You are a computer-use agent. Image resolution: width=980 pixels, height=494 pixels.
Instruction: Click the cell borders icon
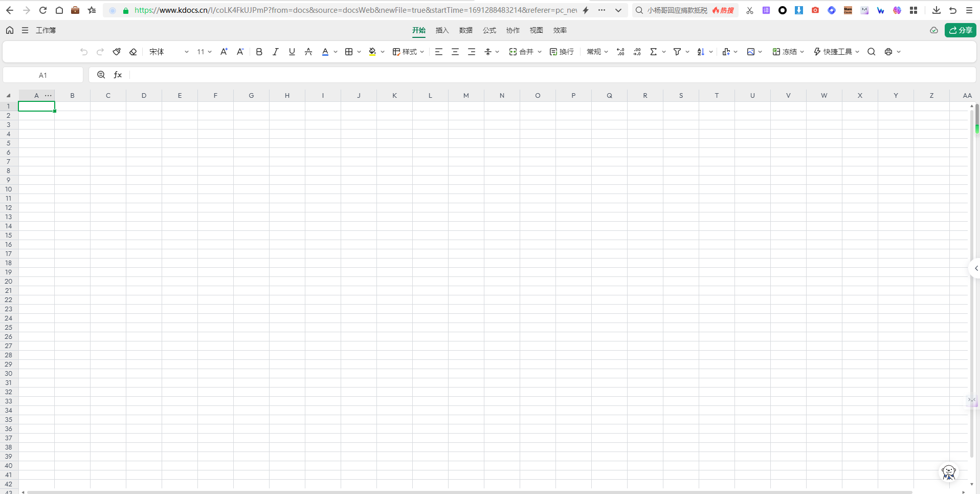click(x=349, y=52)
